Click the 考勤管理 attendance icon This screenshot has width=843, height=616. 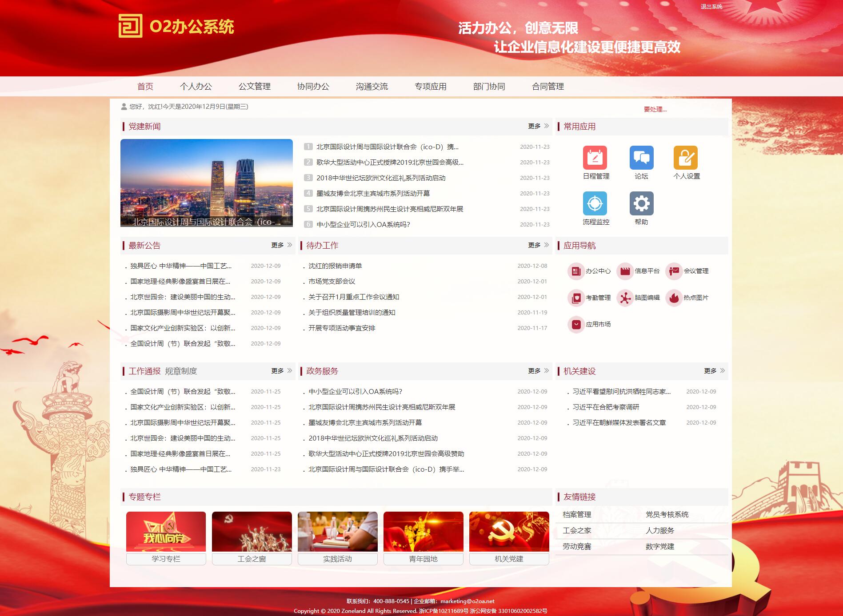(x=576, y=298)
